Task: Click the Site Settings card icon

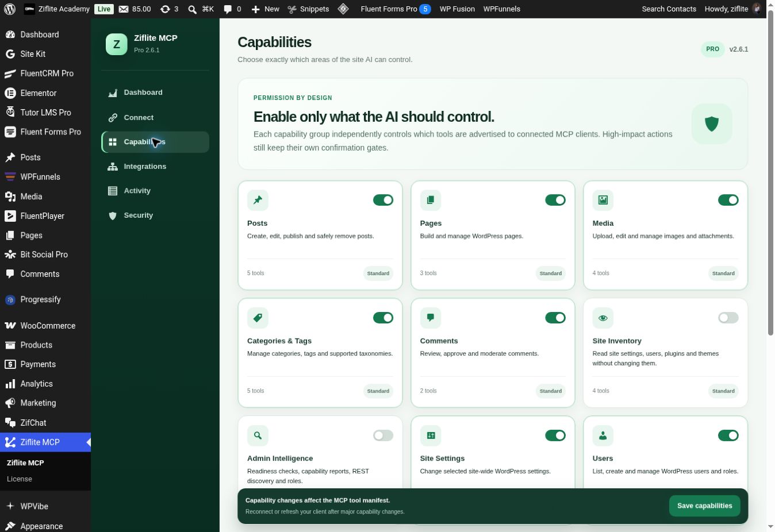Action: coord(431,435)
